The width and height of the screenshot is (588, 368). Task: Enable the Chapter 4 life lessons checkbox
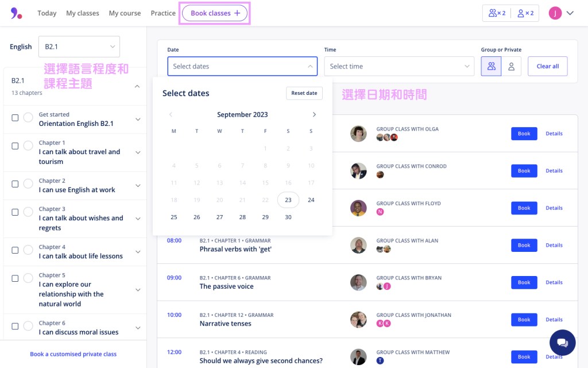(x=15, y=250)
